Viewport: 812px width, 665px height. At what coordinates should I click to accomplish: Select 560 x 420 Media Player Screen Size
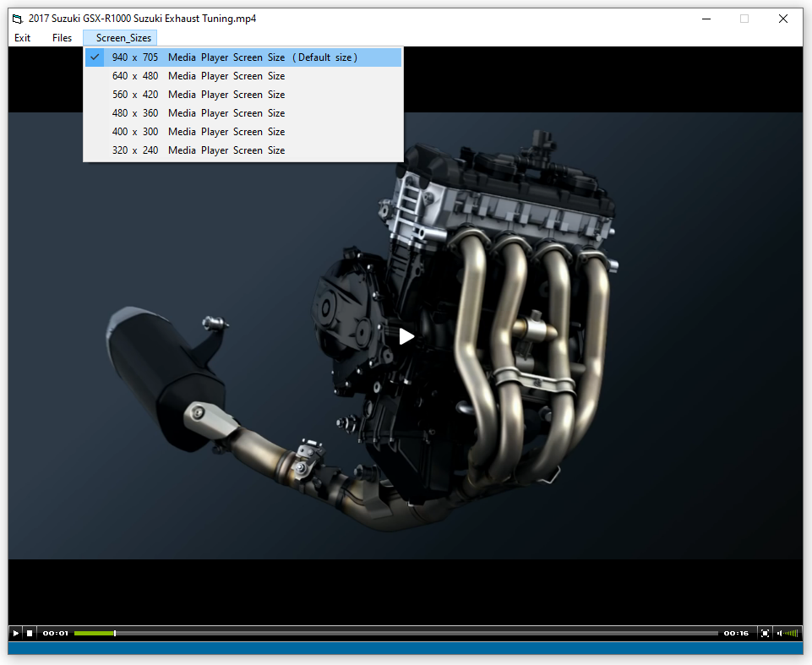click(x=243, y=95)
